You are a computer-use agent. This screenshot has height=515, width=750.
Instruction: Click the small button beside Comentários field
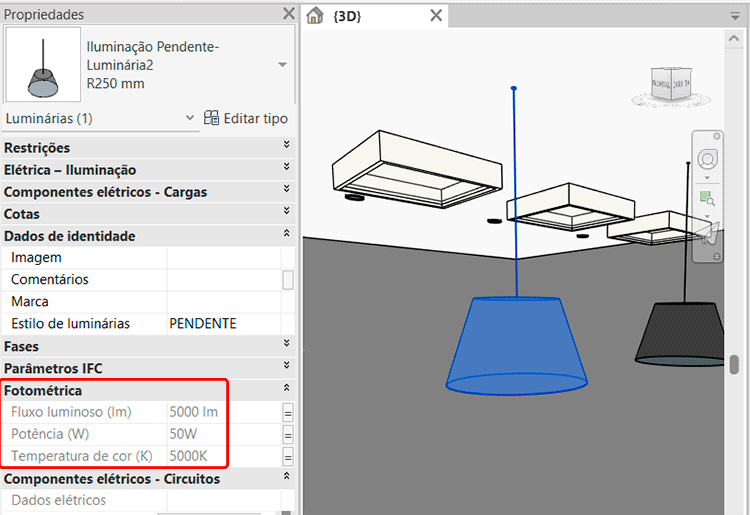pos(288,280)
